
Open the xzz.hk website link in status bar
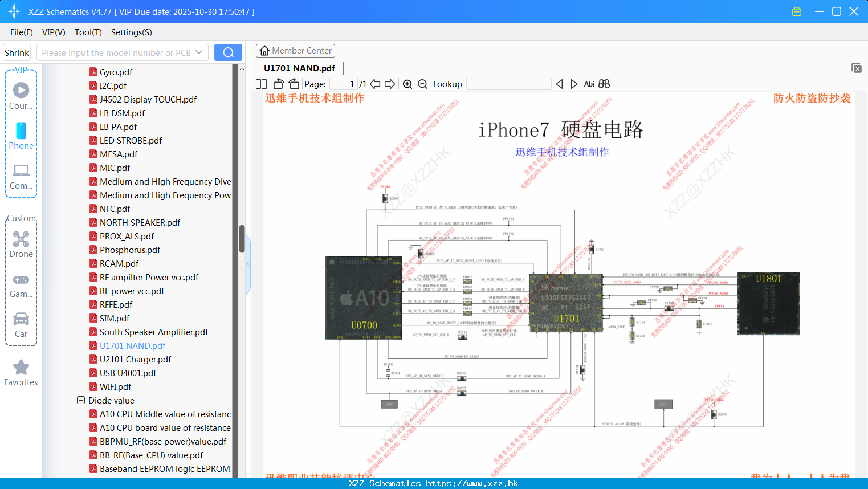(472, 483)
